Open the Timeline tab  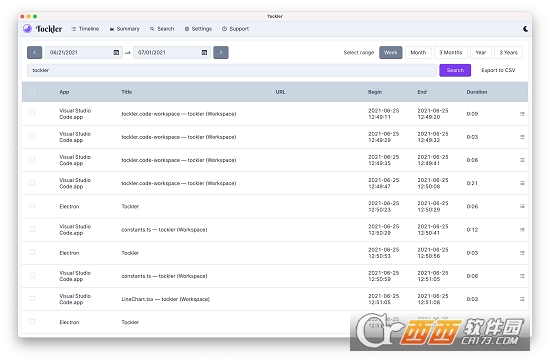pos(85,29)
